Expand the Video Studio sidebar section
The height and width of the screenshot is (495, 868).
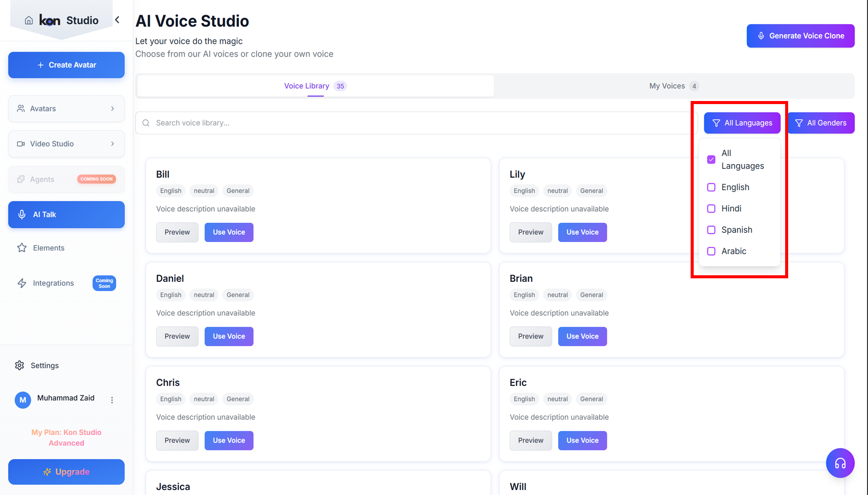pos(66,144)
